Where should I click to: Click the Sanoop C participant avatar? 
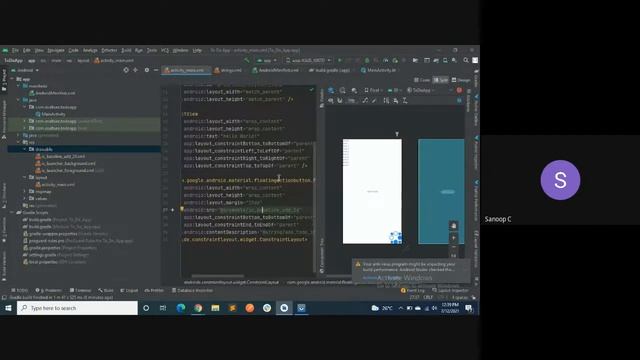560,180
